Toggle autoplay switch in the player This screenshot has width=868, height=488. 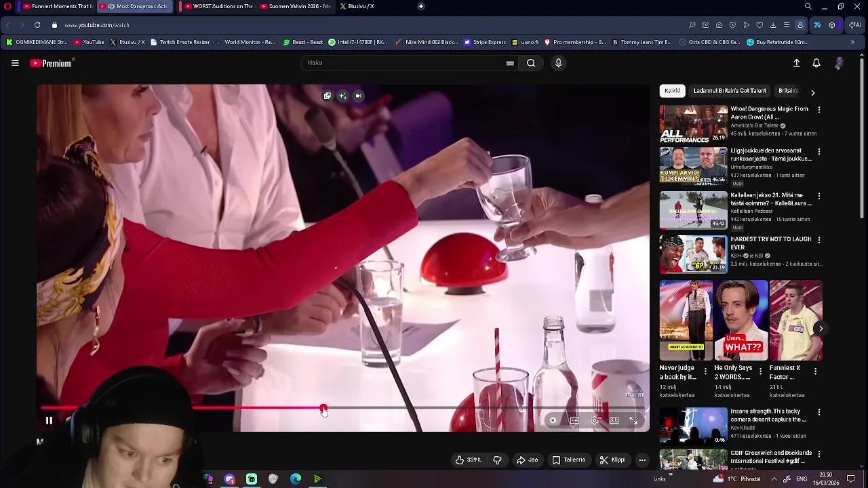(x=553, y=421)
